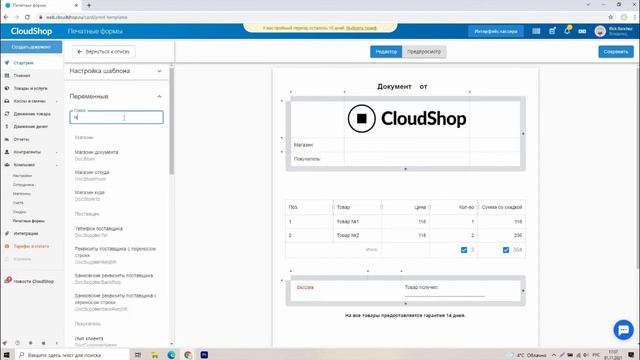Viewport: 640px width, 360px height.
Task: Open Магазины under Компания
Action: (22, 193)
